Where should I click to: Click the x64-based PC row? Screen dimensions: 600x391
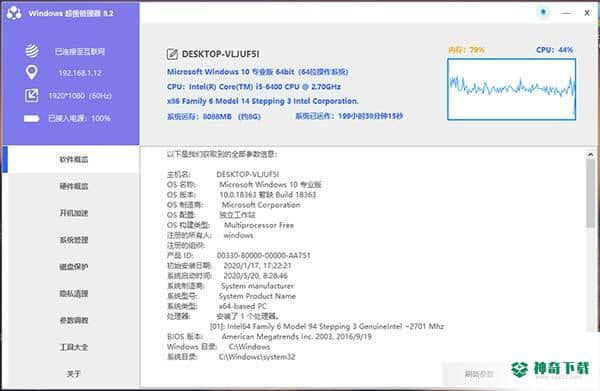[x=217, y=306]
